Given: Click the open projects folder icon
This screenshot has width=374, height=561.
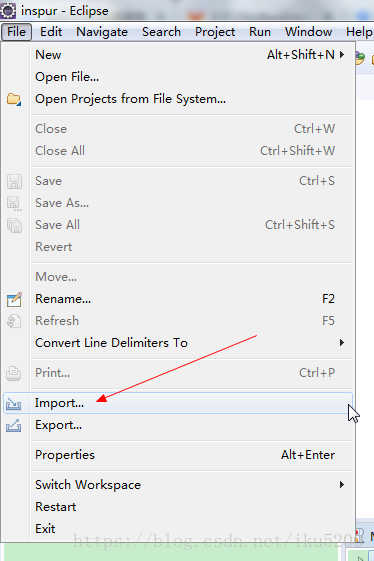Looking at the screenshot, I should tap(14, 99).
